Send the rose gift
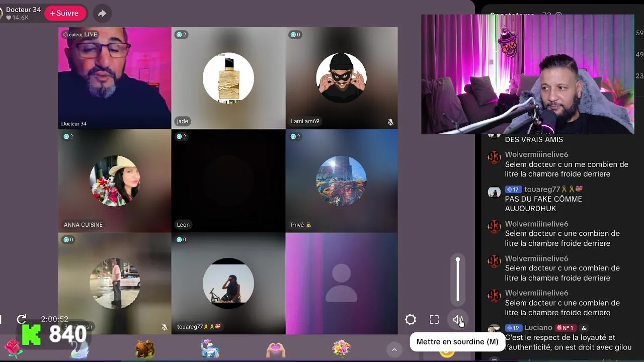Image resolution: width=644 pixels, height=362 pixels. tap(14, 348)
